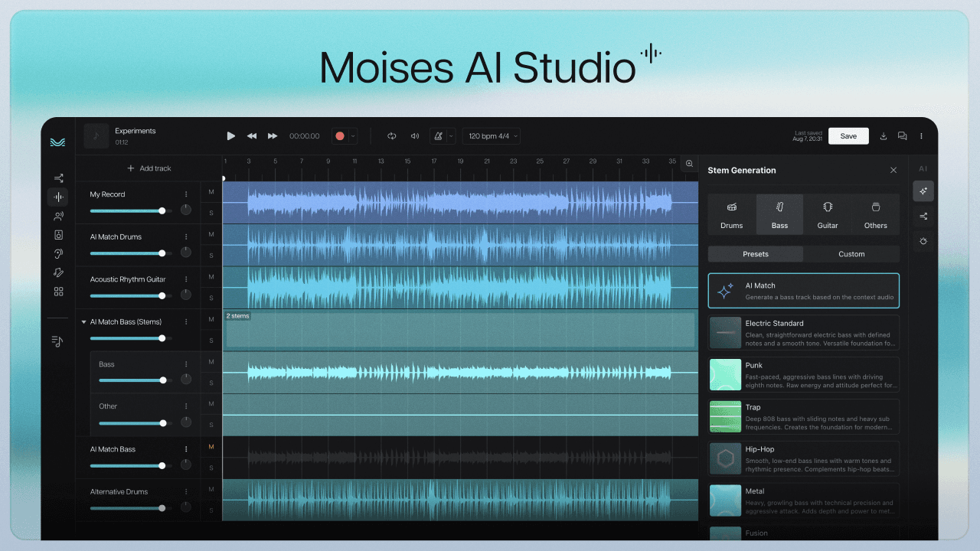This screenshot has width=980, height=551.
Task: Click the circular timer icon in right rail
Action: [x=923, y=241]
